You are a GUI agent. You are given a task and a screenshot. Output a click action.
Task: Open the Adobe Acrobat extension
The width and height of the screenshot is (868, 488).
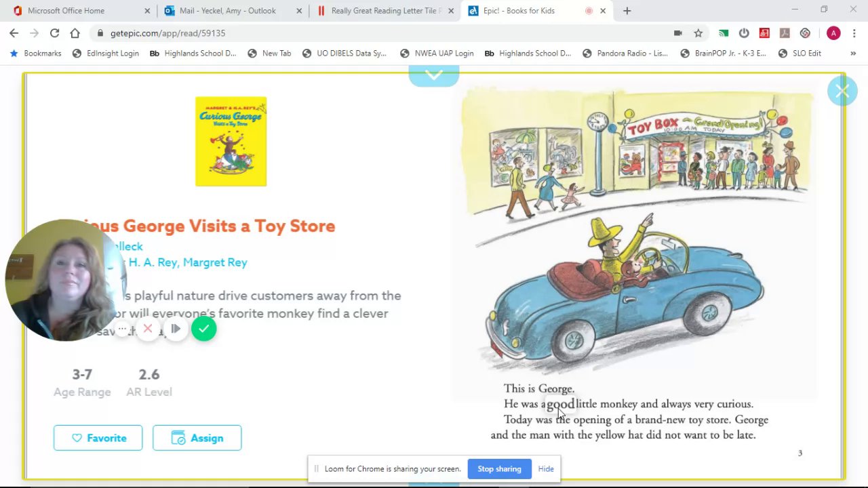click(x=785, y=33)
